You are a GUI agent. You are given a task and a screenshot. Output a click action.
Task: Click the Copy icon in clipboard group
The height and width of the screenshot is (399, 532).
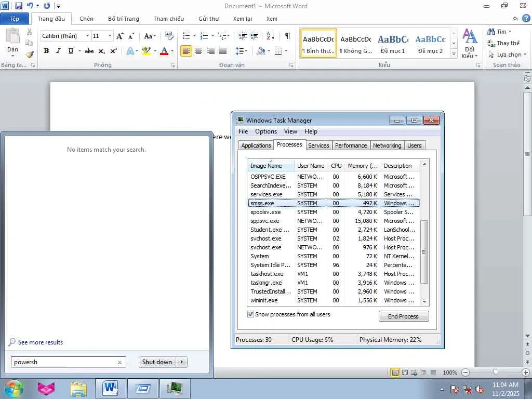coord(30,43)
